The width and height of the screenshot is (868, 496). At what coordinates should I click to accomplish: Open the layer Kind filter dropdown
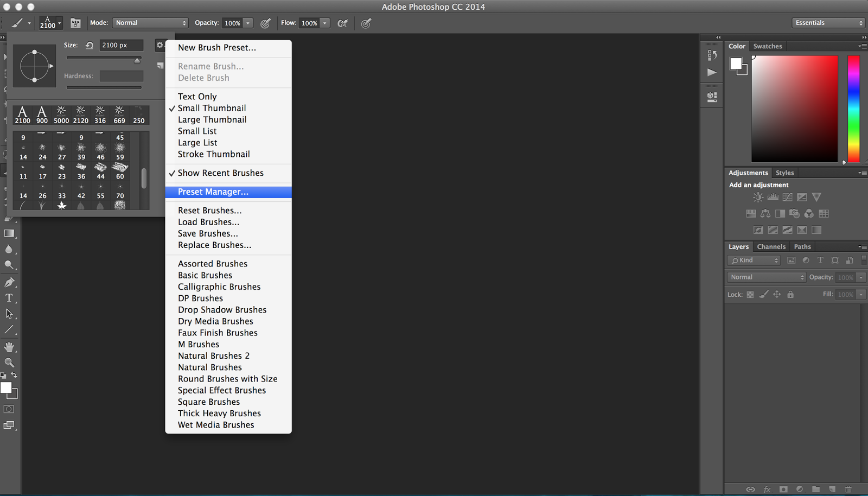coord(754,260)
